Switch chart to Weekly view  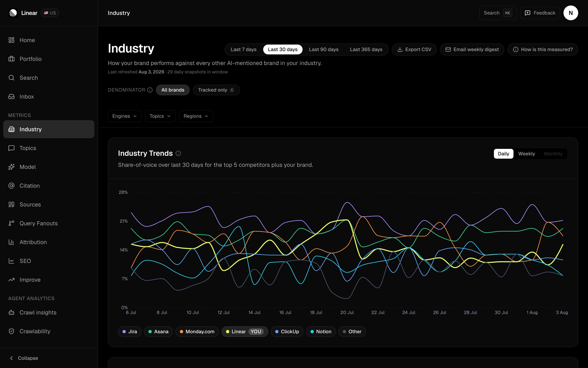527,154
